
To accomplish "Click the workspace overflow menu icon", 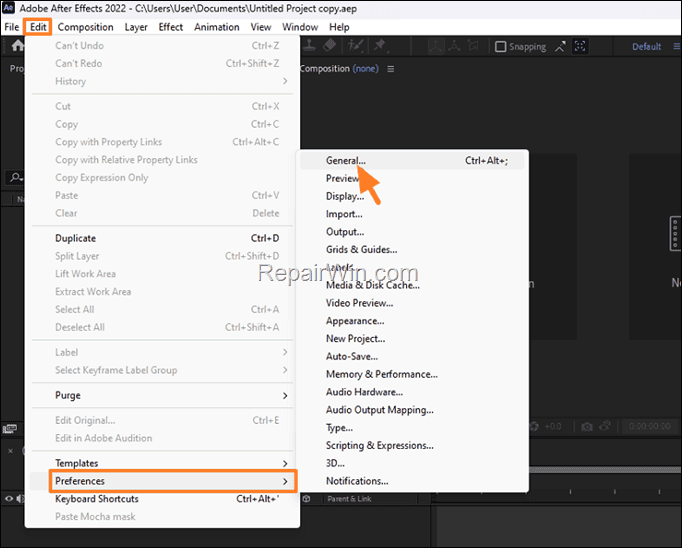I will 677,47.
